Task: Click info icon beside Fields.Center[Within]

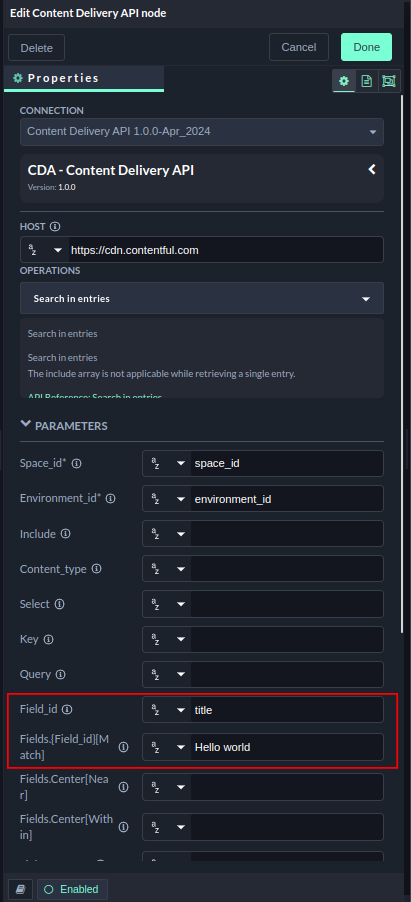Action: click(x=123, y=827)
